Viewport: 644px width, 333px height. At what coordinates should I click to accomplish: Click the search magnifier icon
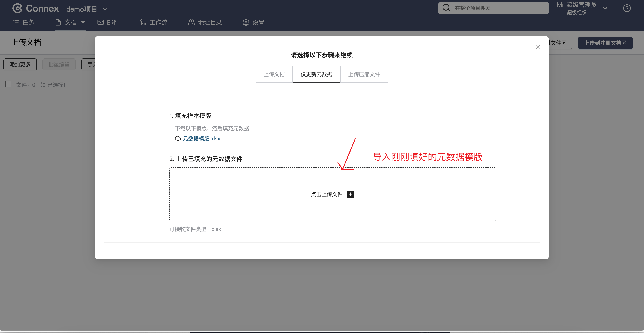(x=446, y=8)
